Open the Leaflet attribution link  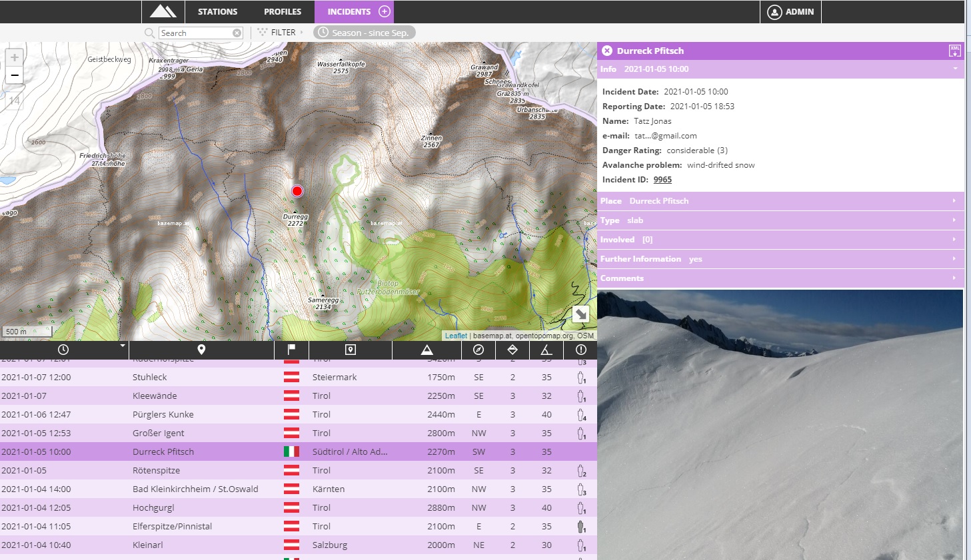(456, 336)
